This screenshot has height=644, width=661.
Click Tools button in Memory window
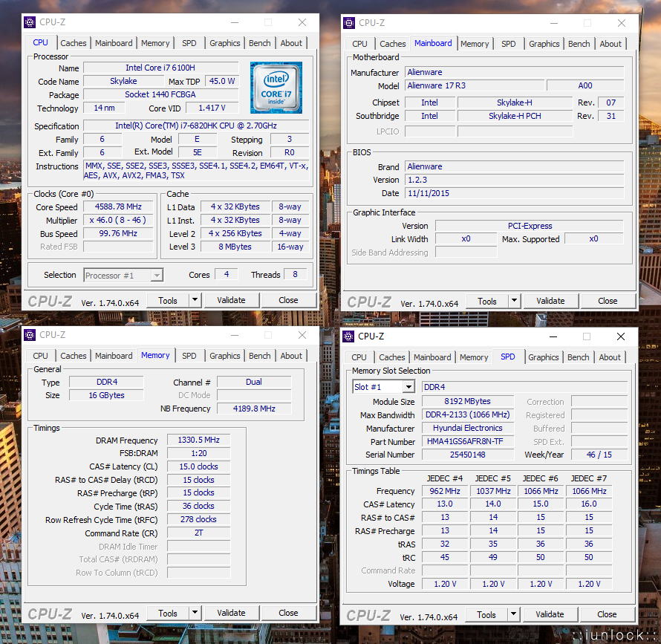(x=168, y=613)
